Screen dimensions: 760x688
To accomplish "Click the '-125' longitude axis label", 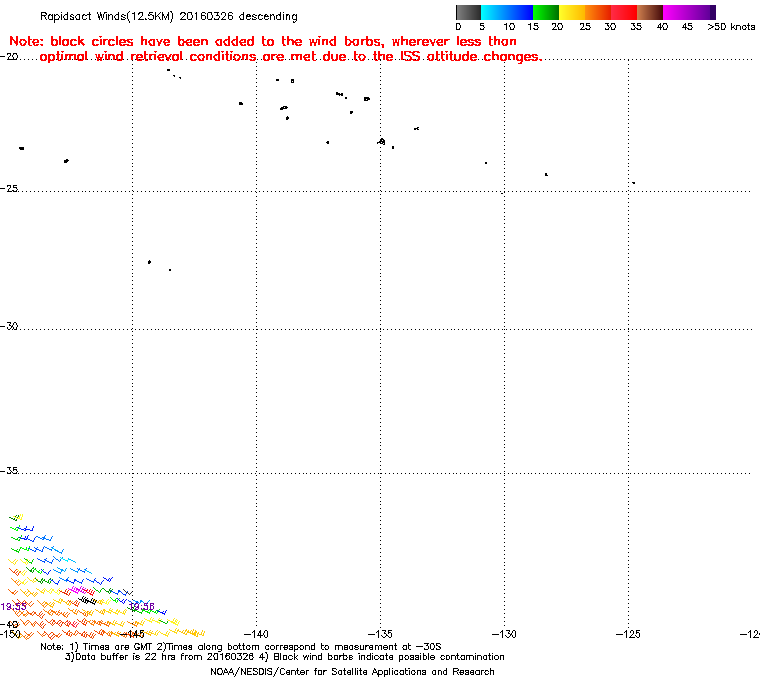I will (628, 634).
